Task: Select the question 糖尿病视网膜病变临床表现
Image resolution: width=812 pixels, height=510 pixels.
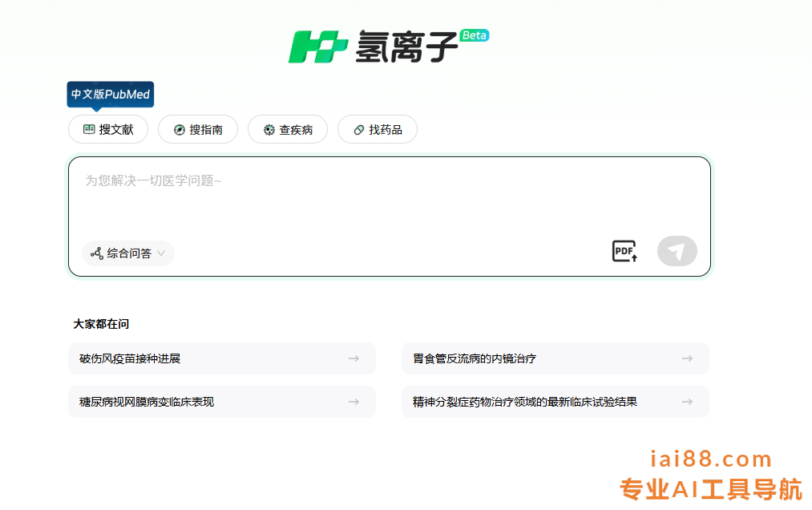Action: pos(222,402)
